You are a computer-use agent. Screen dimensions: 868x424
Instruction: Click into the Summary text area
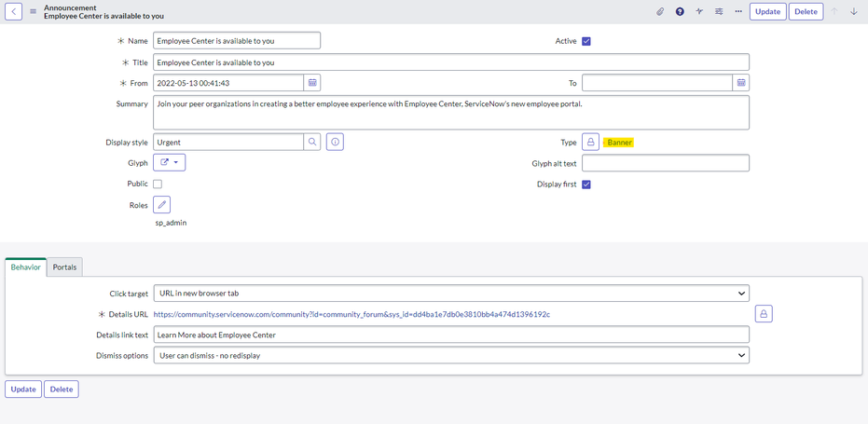(451, 113)
